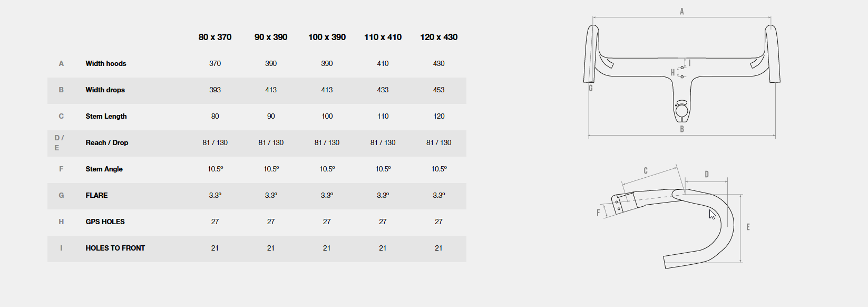Click the Stem Angle row label

pyautogui.click(x=104, y=169)
